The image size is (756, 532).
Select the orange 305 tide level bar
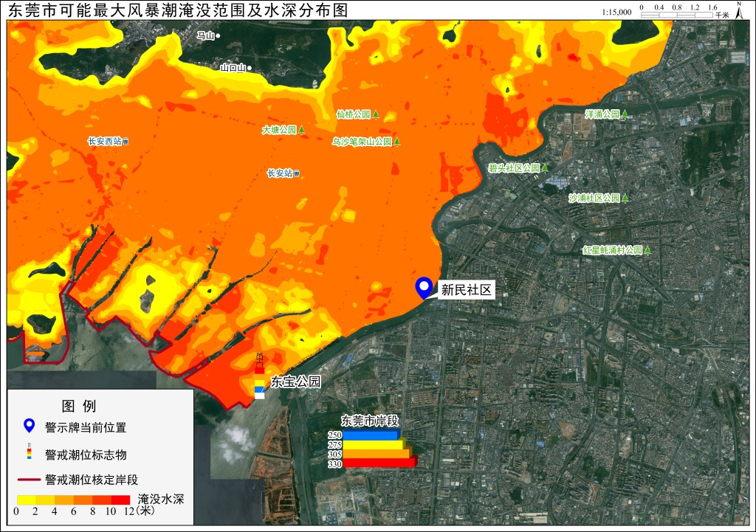click(377, 454)
